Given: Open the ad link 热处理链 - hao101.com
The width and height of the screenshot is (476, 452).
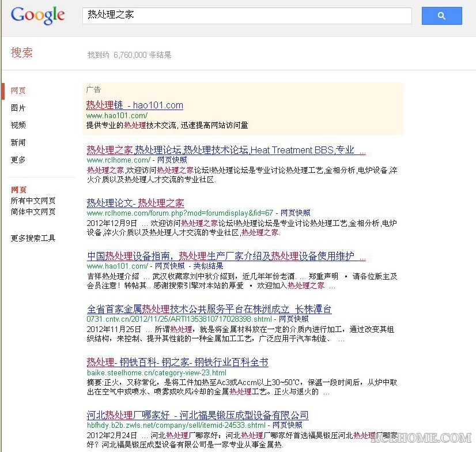Looking at the screenshot, I should pos(135,105).
